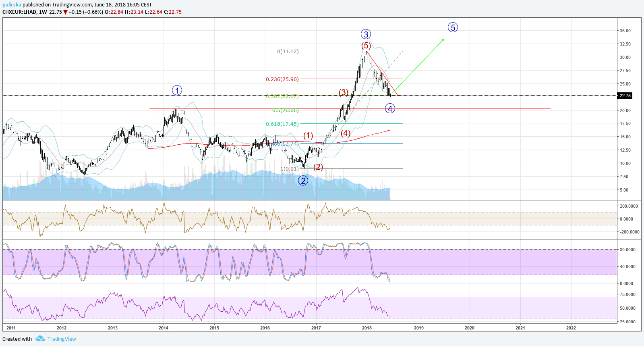Select circled wave label 3
This screenshot has height=346, width=644.
(366, 34)
